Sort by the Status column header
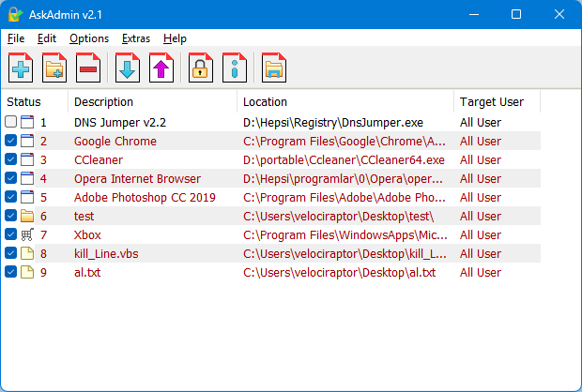Image resolution: width=582 pixels, height=392 pixels. pyautogui.click(x=35, y=101)
